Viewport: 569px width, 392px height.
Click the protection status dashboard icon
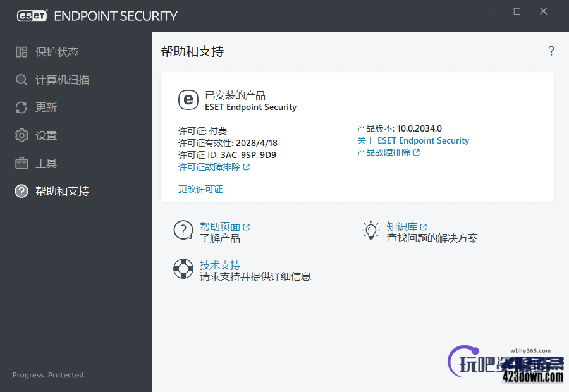pyautogui.click(x=21, y=52)
